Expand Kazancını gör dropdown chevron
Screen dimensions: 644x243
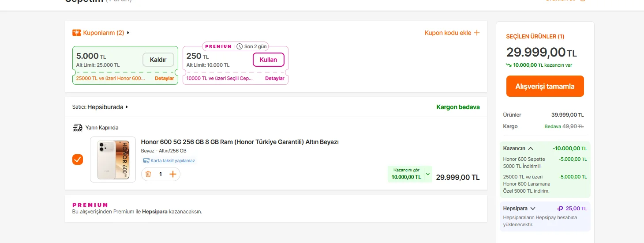pyautogui.click(x=427, y=174)
